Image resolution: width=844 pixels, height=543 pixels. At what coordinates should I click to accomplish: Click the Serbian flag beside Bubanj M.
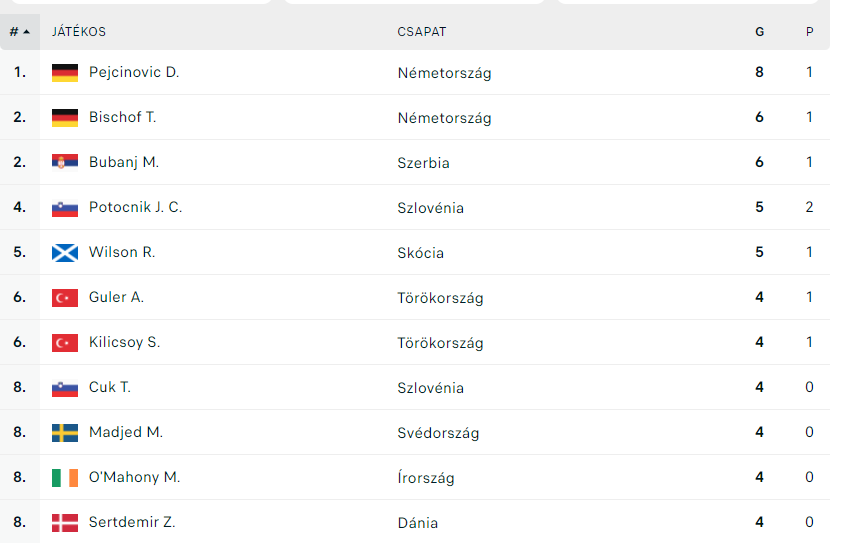point(65,163)
